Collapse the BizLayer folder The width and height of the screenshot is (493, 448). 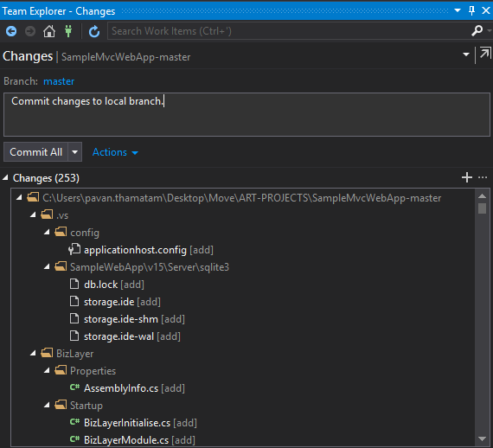[x=33, y=353]
